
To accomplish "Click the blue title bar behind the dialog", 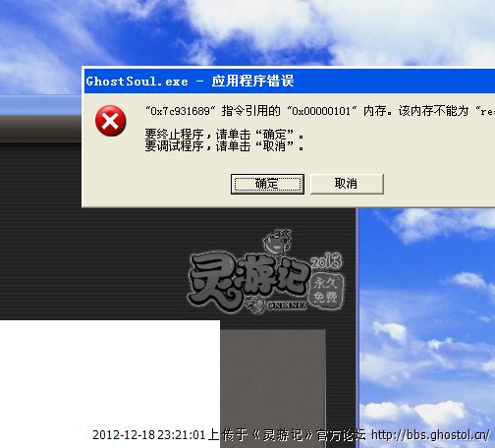I will (x=40, y=105).
